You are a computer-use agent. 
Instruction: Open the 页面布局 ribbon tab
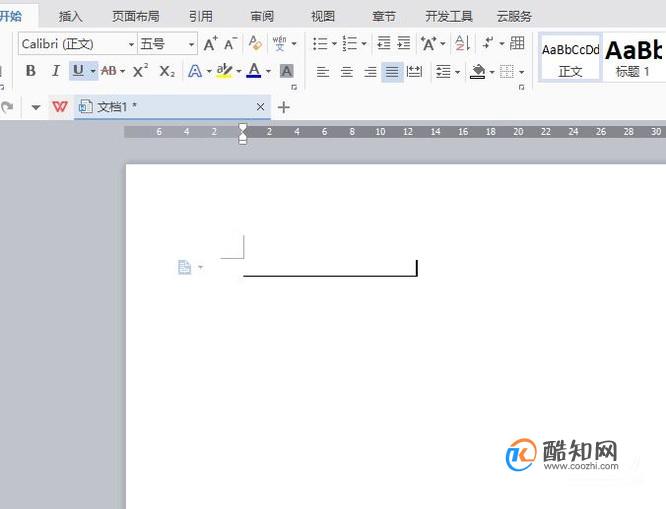pos(135,17)
